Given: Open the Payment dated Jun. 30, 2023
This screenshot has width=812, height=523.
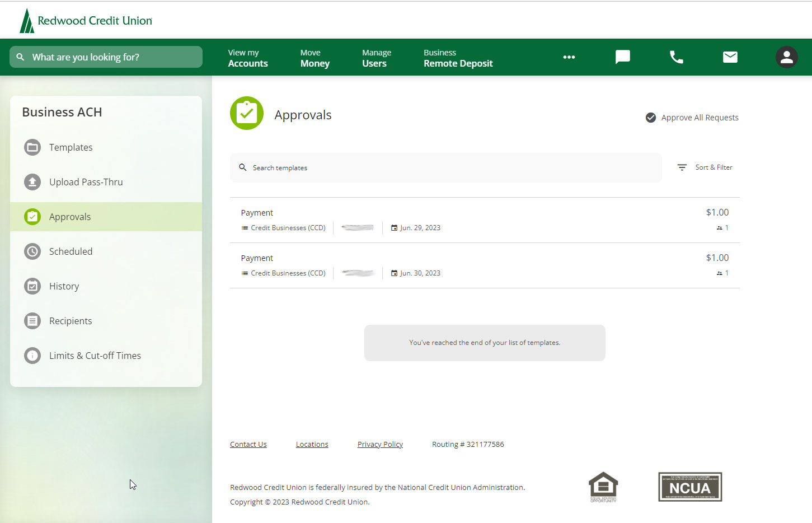Looking at the screenshot, I should 485,265.
